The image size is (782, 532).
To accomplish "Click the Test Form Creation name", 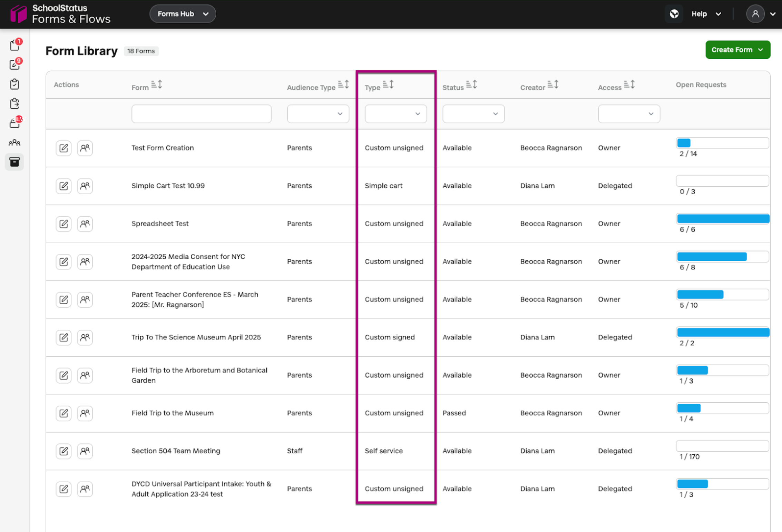I will [x=163, y=148].
